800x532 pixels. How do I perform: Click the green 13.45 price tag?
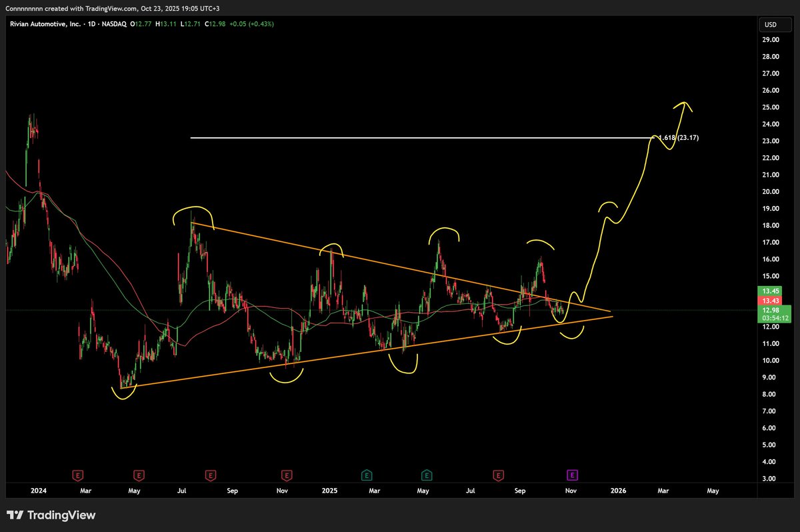[769, 291]
